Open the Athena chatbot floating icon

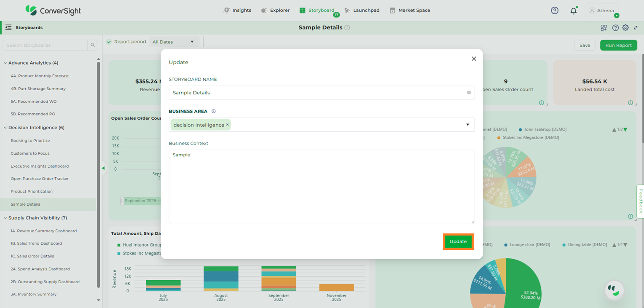coord(614,290)
